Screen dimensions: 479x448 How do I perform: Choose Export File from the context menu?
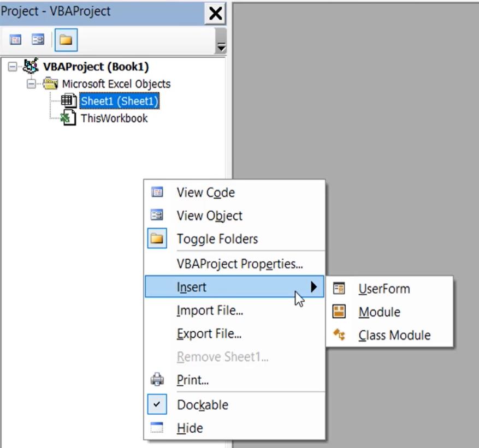[209, 333]
